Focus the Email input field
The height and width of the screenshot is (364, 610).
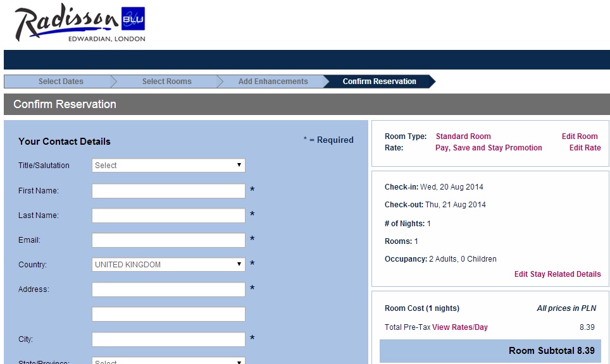(x=168, y=240)
